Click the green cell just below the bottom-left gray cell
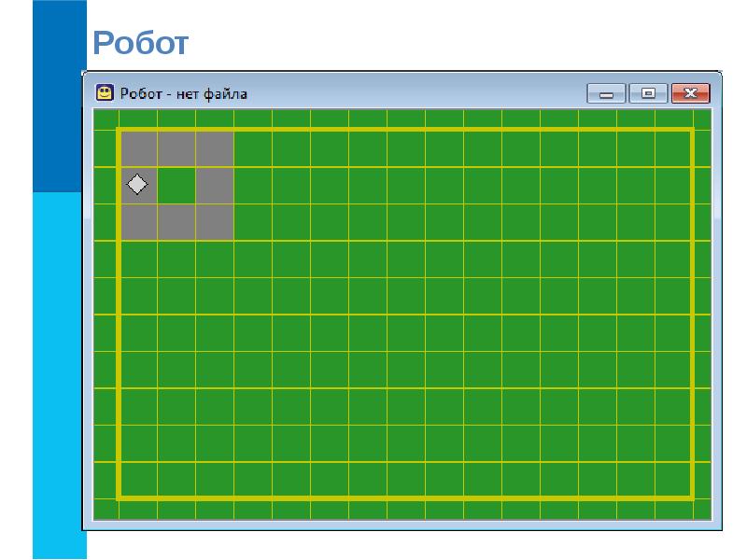This screenshot has height=560, width=747. coord(138,259)
